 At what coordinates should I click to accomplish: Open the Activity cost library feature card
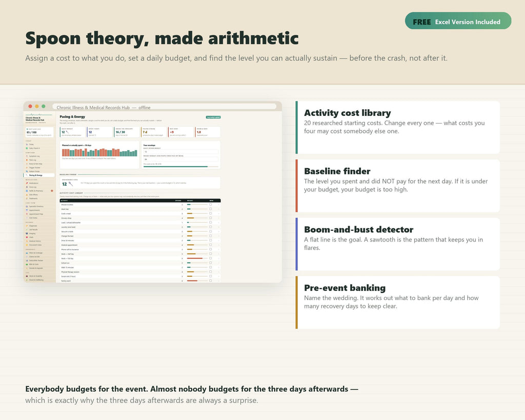(398, 127)
